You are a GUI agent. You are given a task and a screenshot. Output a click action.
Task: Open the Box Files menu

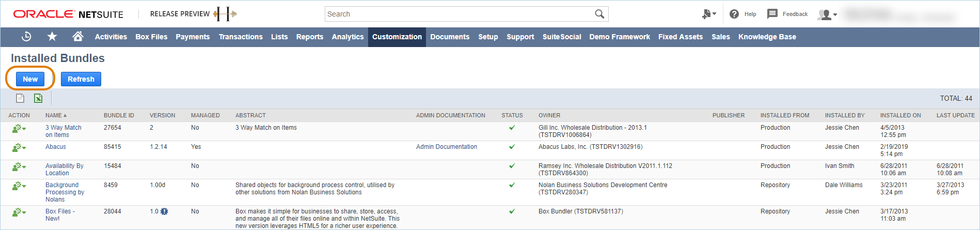tap(151, 37)
